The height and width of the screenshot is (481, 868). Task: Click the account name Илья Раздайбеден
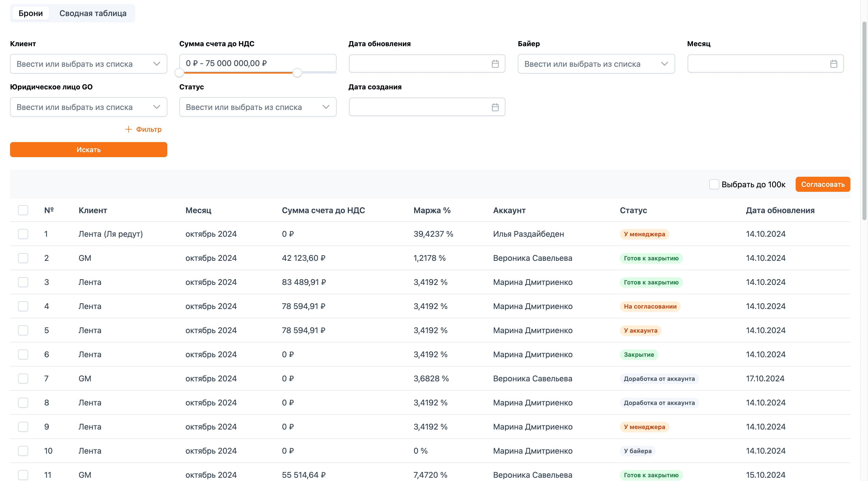(528, 234)
